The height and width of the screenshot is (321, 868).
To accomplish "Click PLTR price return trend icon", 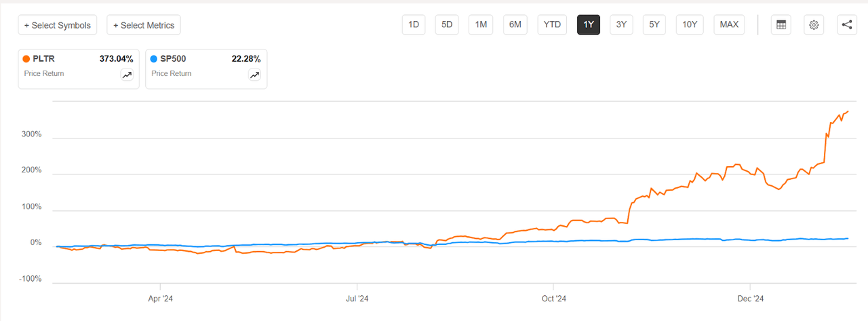I will coord(127,75).
